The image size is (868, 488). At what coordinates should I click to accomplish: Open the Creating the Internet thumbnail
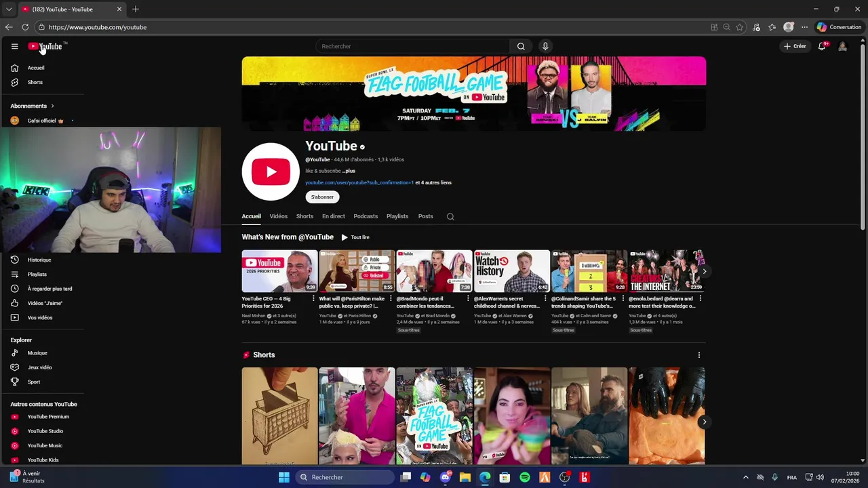coord(667,271)
